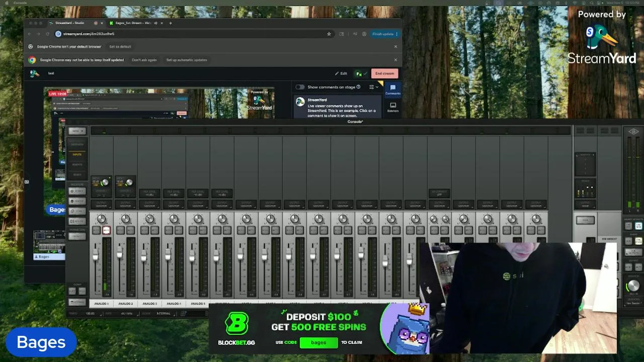
Task: Click Chrome address bar URL
Action: 89,34
